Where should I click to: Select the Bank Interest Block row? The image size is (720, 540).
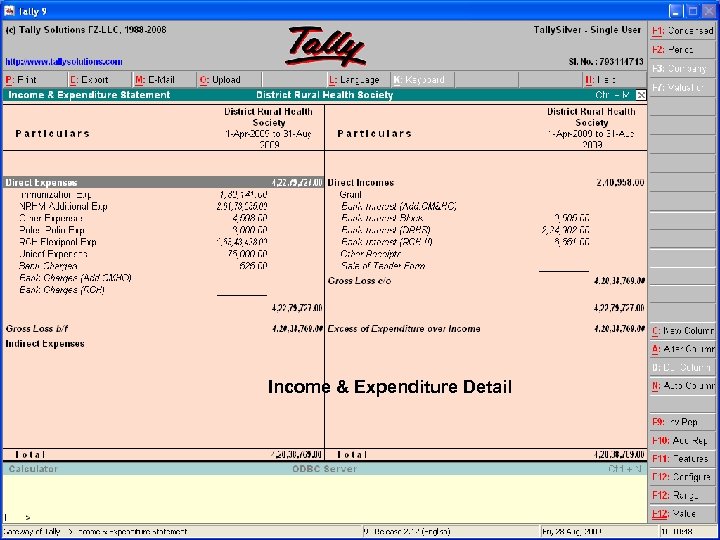[465, 219]
